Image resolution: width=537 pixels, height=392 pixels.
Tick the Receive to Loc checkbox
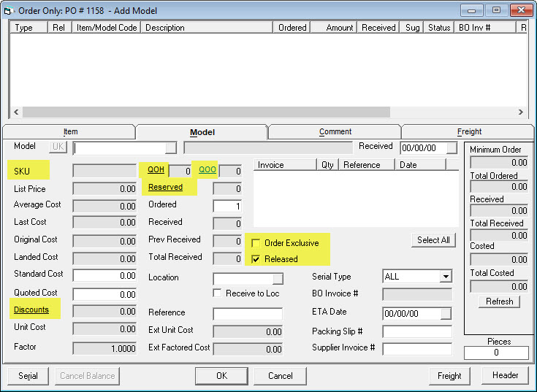(218, 293)
